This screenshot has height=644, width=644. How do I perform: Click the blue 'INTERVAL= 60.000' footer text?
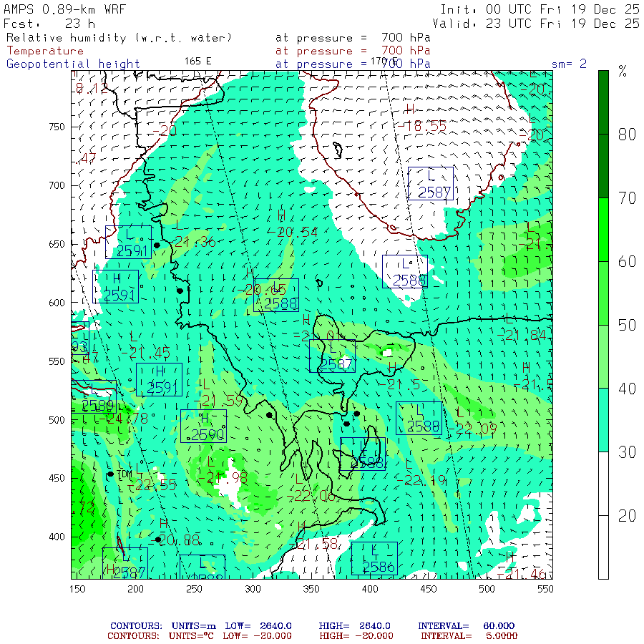click(466, 626)
